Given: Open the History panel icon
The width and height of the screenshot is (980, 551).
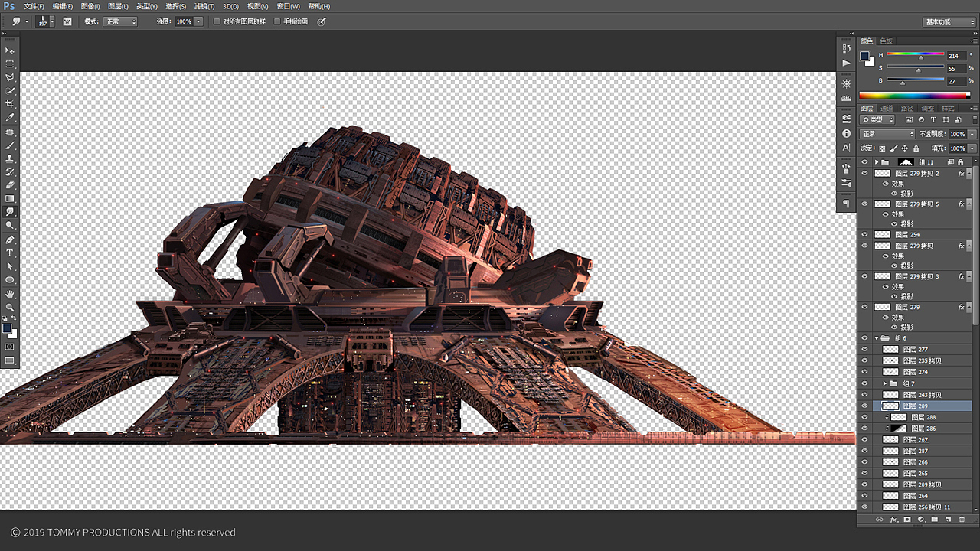Looking at the screenshot, I should click(x=846, y=49).
